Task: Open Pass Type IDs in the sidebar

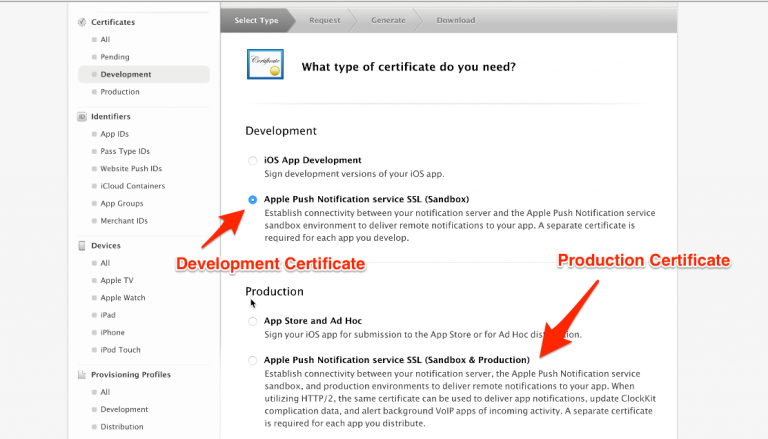Action: coord(125,151)
